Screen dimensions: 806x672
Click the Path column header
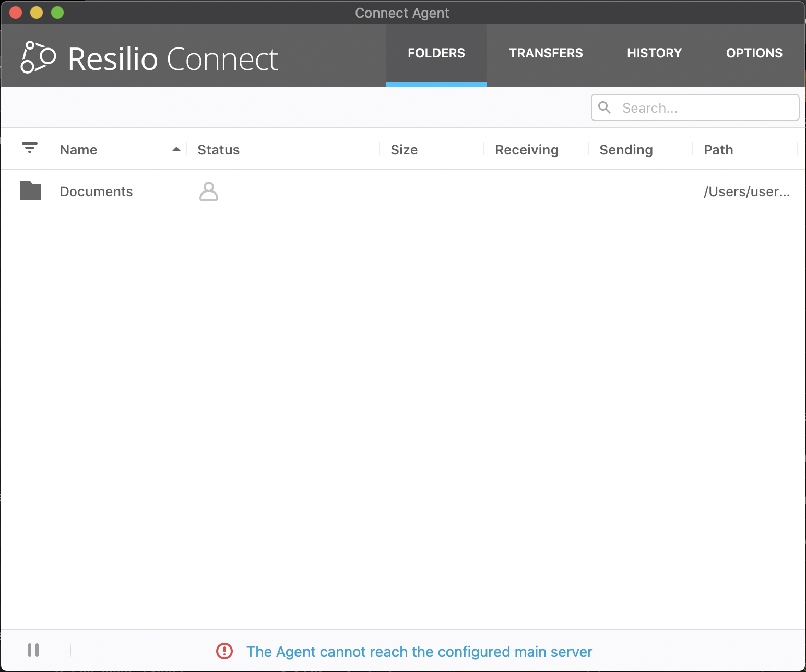(718, 150)
